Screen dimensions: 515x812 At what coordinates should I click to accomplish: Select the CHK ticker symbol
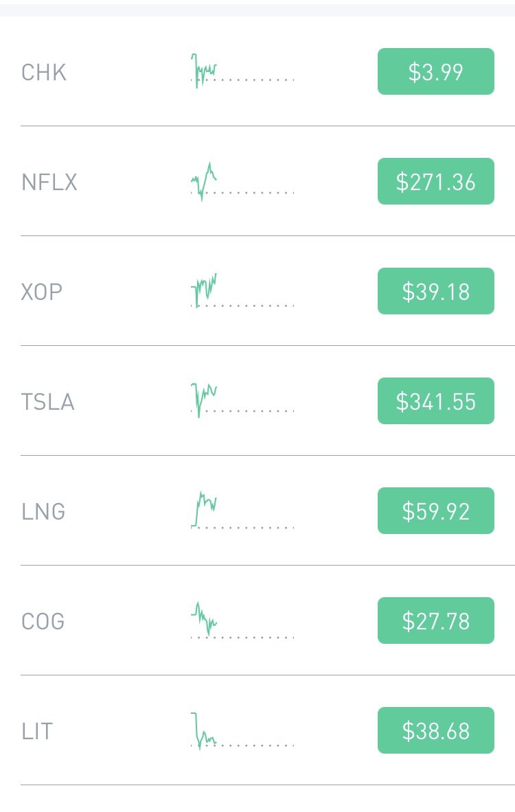coord(44,73)
